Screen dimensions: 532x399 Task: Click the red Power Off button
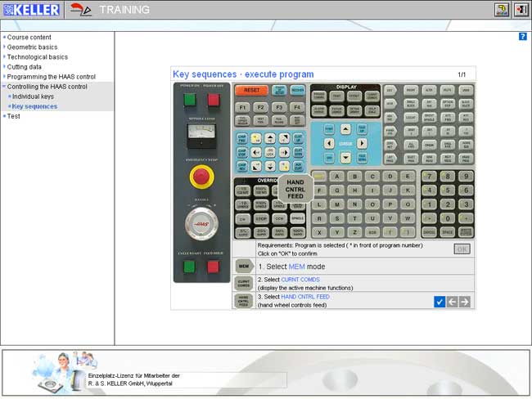(x=214, y=100)
